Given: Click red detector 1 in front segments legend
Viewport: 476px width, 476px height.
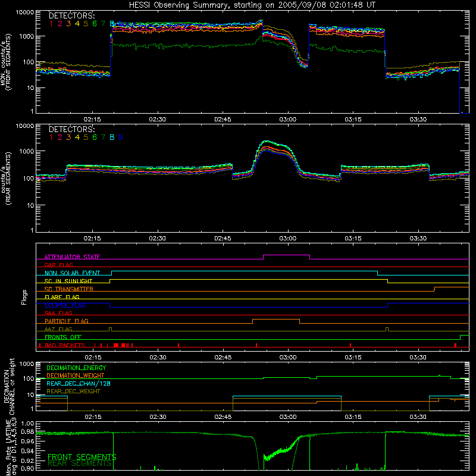Looking at the screenshot, I should tap(51, 24).
